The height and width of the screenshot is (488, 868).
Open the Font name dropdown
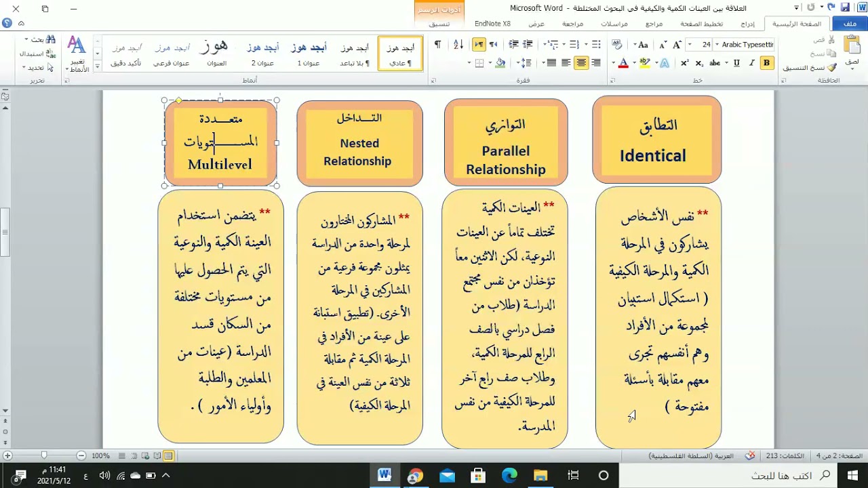(717, 45)
